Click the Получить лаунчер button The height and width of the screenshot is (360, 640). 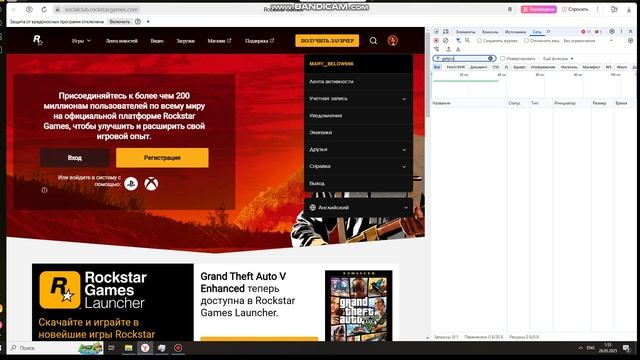coord(327,40)
